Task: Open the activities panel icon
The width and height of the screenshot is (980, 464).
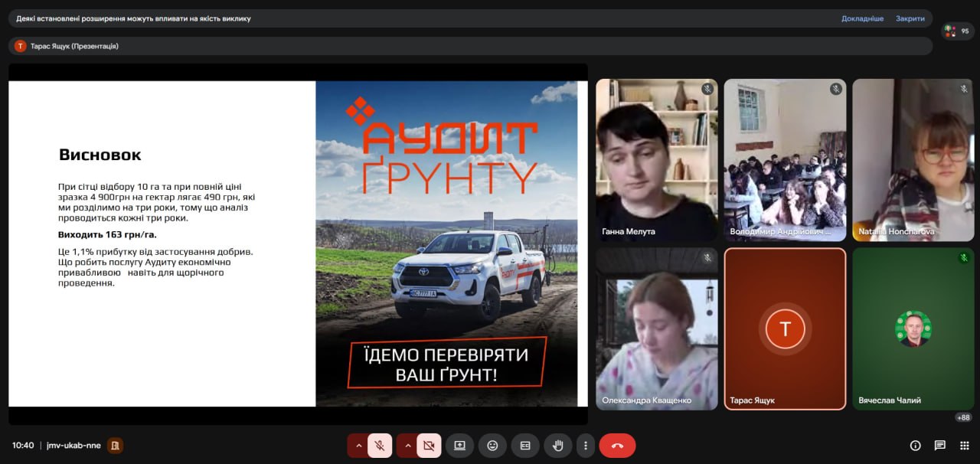Action: pos(965,446)
